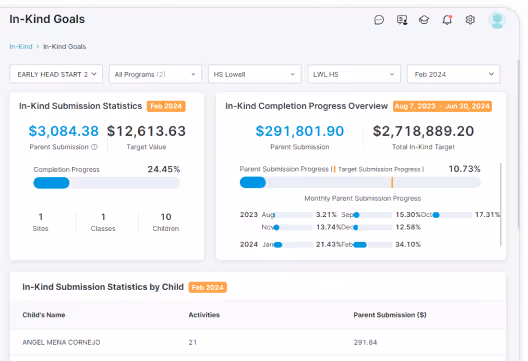This screenshot has height=361, width=528.
Task: Click the $2,718,889.20 Total In-Kind Target
Action: point(423,131)
